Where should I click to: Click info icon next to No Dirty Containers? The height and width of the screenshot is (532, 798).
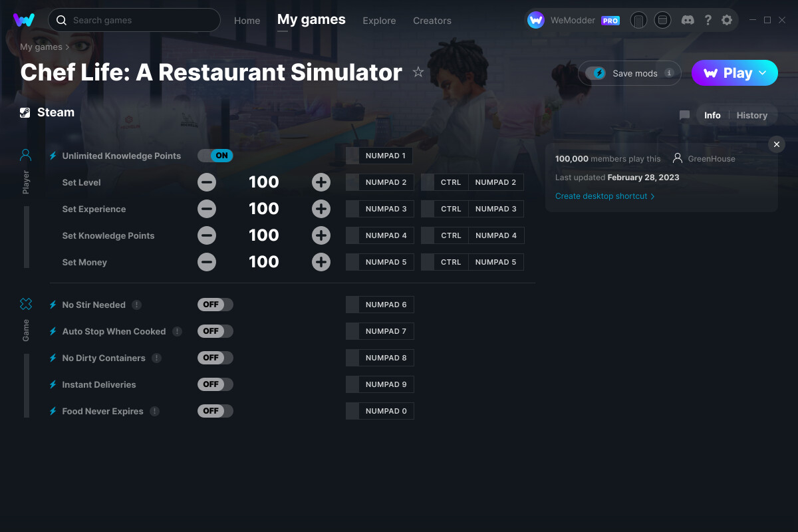click(156, 358)
